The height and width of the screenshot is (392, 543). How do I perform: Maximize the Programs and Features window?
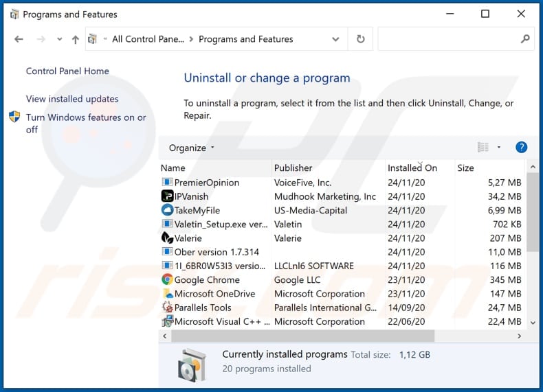pyautogui.click(x=485, y=14)
